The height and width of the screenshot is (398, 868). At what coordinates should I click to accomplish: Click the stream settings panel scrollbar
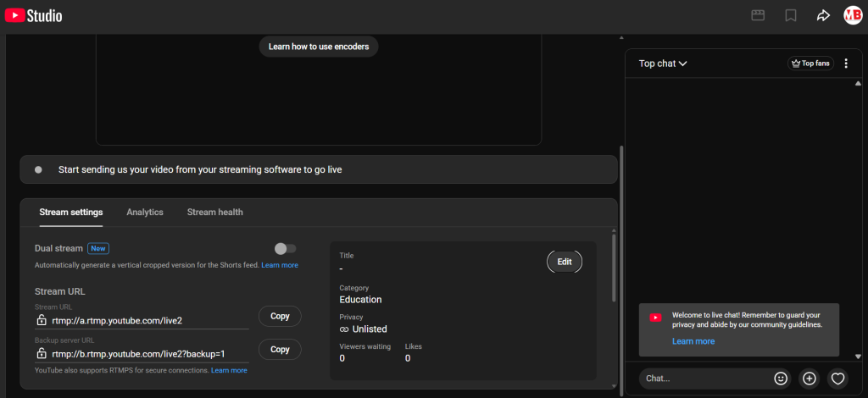614,268
